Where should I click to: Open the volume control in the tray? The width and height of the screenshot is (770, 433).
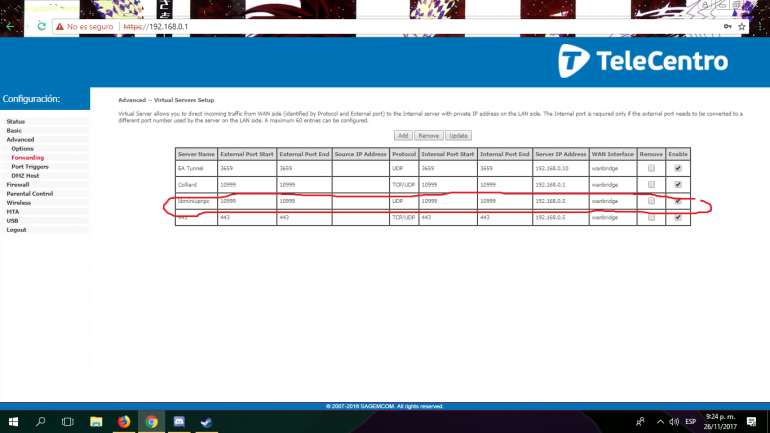(674, 422)
